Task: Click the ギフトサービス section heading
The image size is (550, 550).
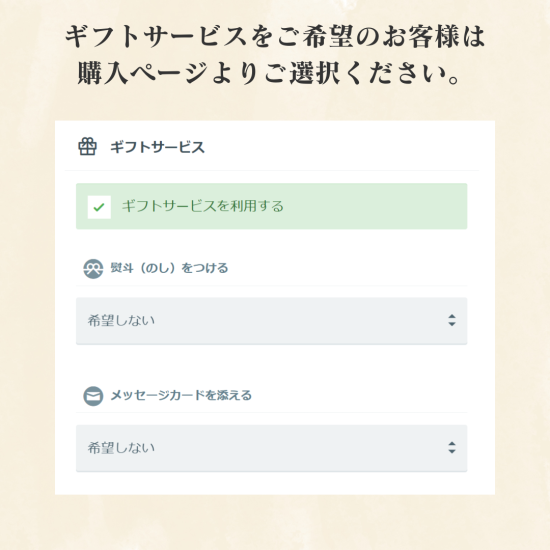Action: point(157,147)
